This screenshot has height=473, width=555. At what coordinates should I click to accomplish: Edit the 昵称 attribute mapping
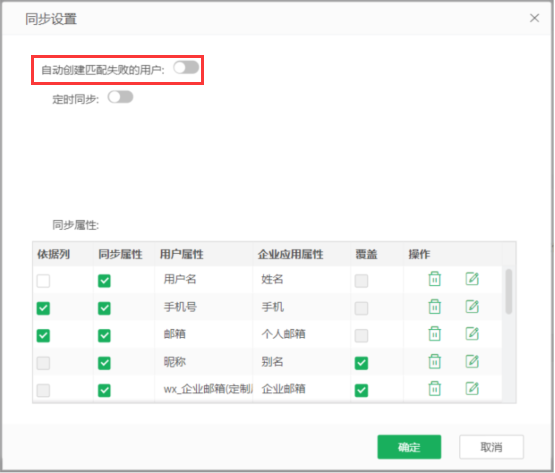pyautogui.click(x=472, y=361)
